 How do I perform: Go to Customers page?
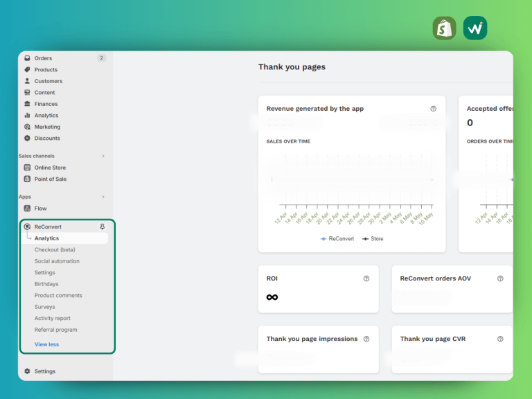pyautogui.click(x=48, y=81)
